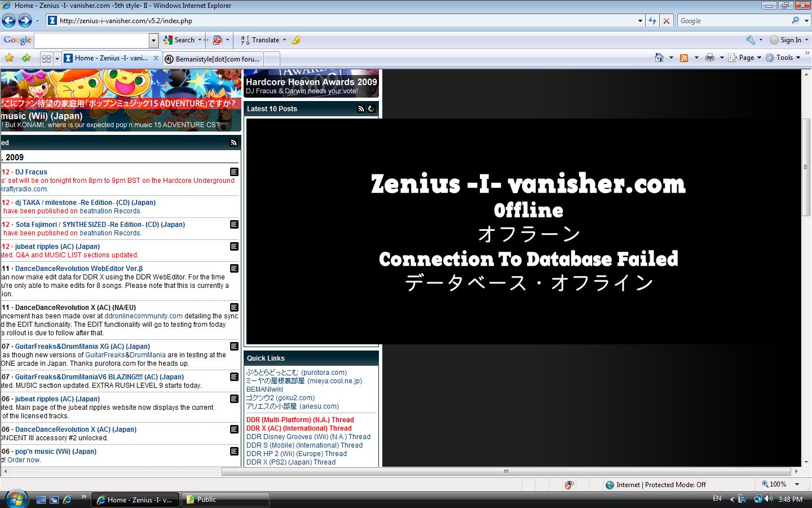
Task: Click the volume icon in system tray
Action: [x=769, y=499]
